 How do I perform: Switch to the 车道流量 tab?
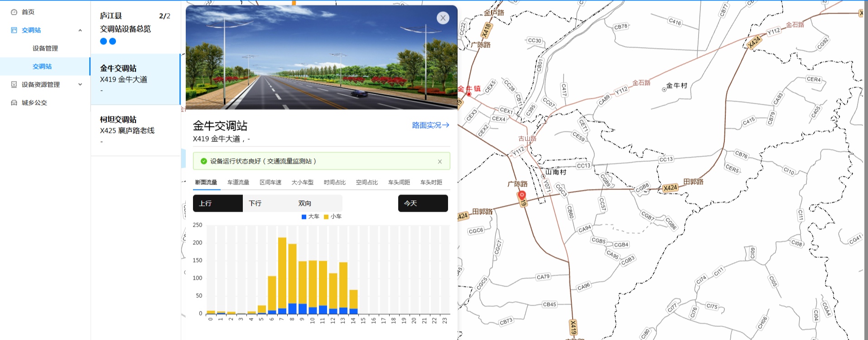pos(238,182)
